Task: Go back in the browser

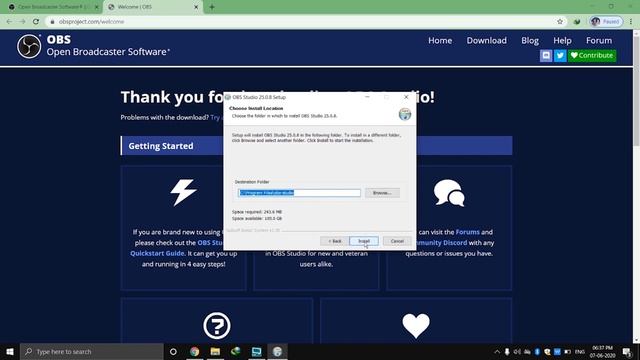Action: pos(9,21)
